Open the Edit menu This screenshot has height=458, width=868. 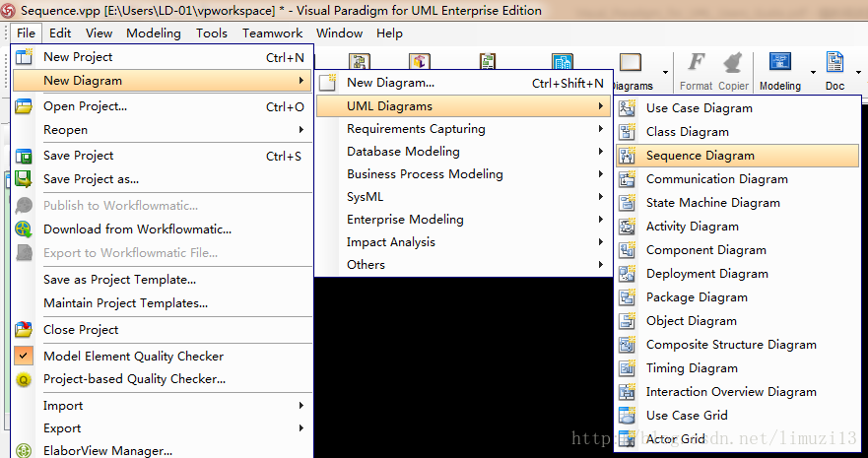pyautogui.click(x=60, y=33)
